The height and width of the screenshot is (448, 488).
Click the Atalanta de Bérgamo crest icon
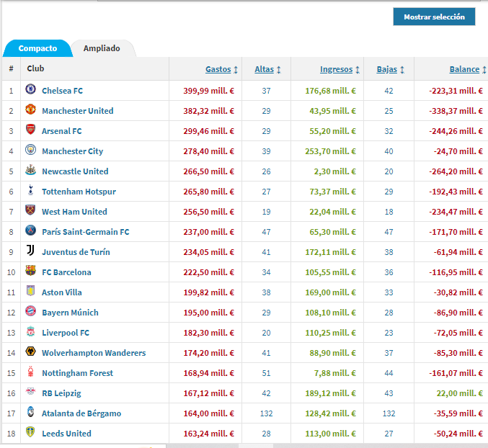(x=30, y=411)
